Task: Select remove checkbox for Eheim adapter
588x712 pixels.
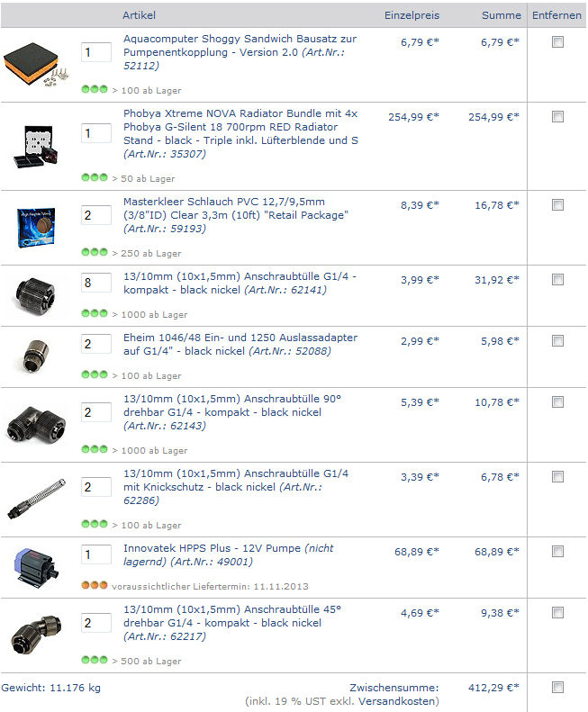Action: (557, 340)
